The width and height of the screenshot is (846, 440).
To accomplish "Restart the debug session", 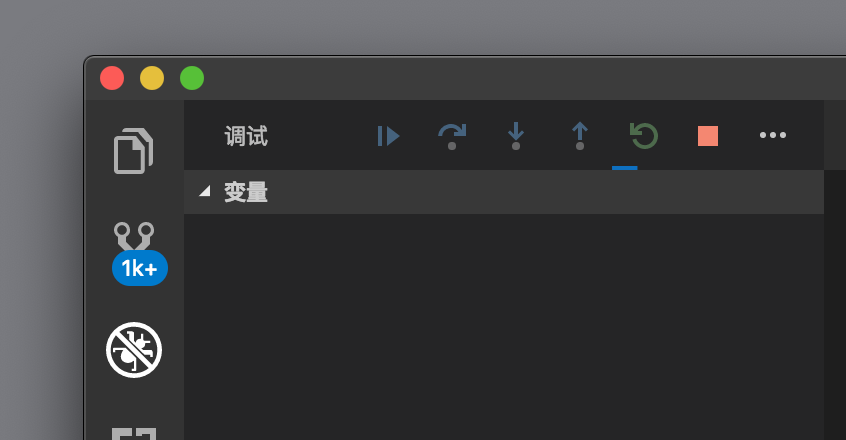I will 644,136.
